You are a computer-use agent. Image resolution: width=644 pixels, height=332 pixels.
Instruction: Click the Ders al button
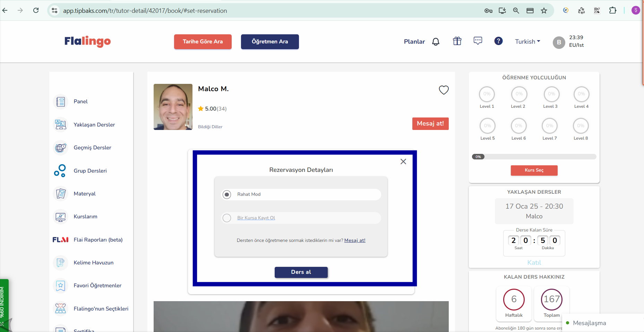[x=301, y=272]
